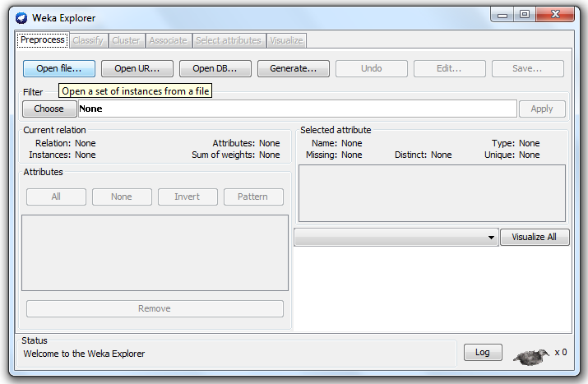The width and height of the screenshot is (588, 384).
Task: Expand the class attribute dropdown
Action: (396, 238)
